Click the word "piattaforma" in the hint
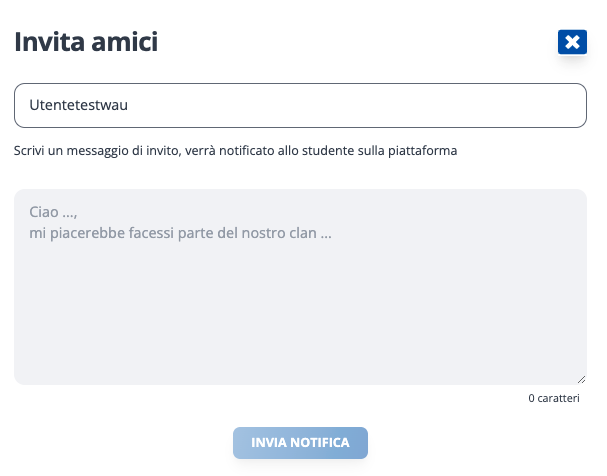This screenshot has width=607, height=476. 425,152
